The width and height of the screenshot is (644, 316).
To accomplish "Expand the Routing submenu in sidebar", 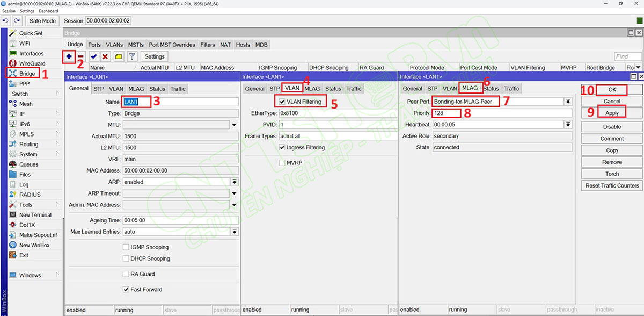I will pos(57,144).
